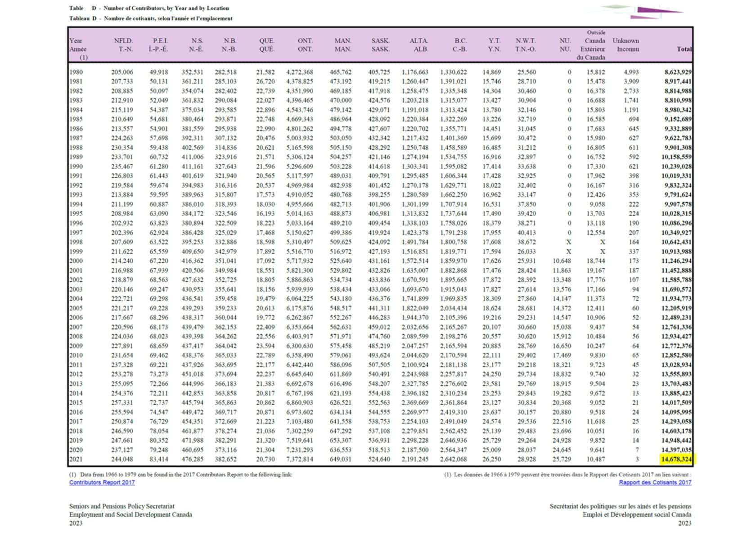Click the Emploi et Développement social Canada text
This screenshot has width=756, height=540.
pyautogui.click(x=637, y=514)
